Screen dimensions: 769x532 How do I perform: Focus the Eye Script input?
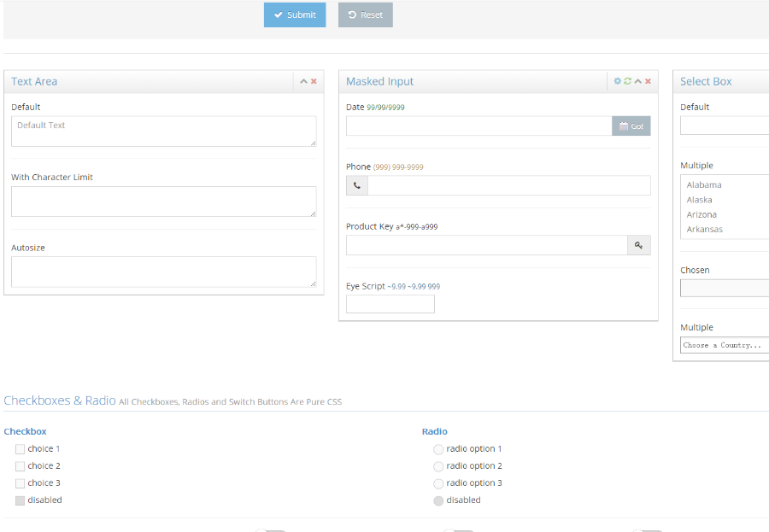click(390, 304)
